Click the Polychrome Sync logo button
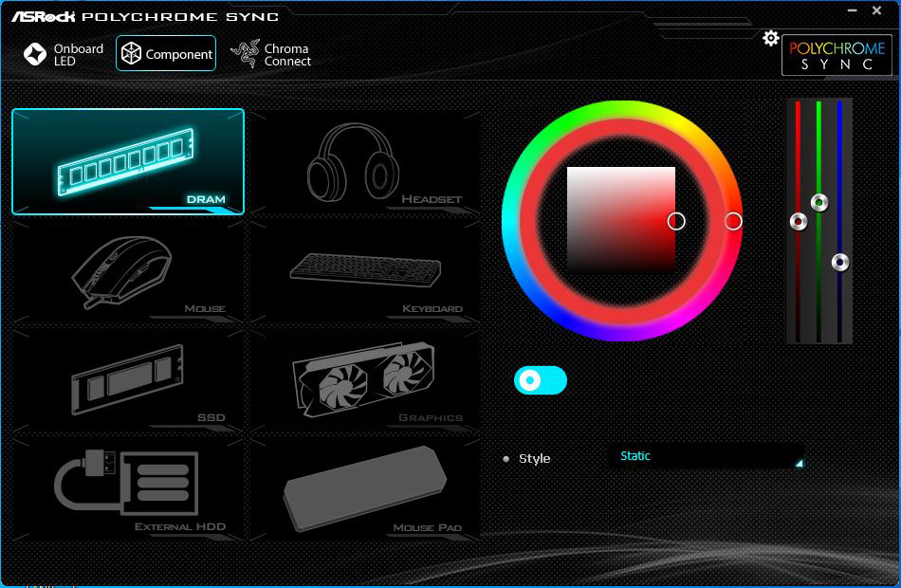The image size is (901, 588). [837, 55]
